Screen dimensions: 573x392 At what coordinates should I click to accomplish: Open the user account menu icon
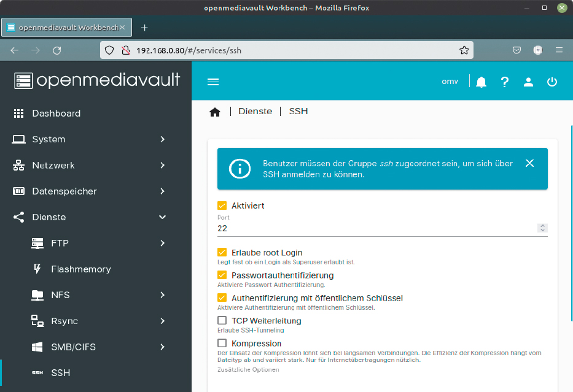pyautogui.click(x=528, y=82)
